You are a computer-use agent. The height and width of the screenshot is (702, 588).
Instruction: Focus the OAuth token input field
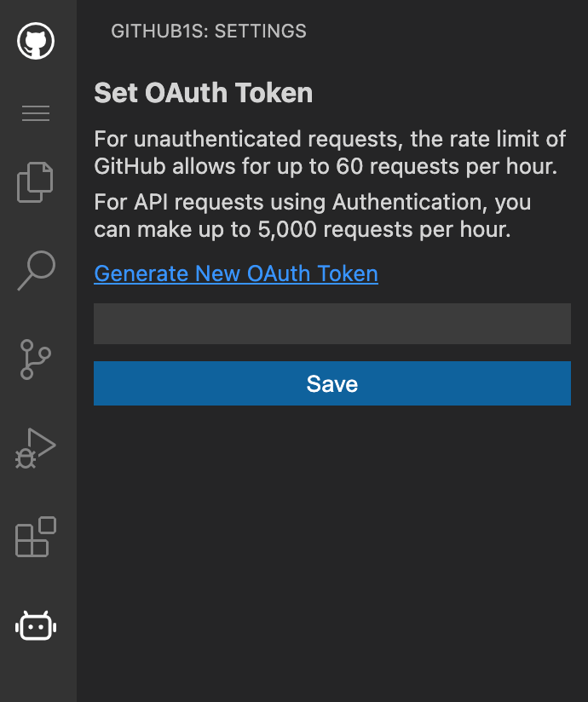click(332, 324)
